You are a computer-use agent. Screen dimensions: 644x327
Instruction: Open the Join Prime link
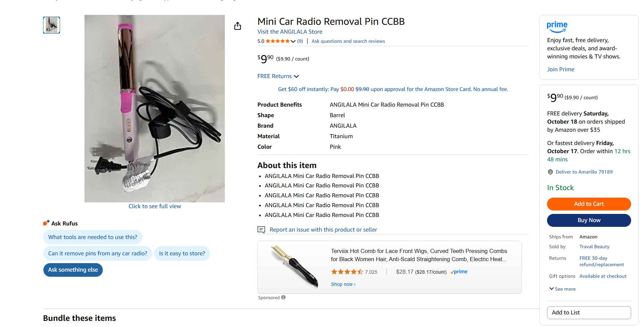pos(561,69)
